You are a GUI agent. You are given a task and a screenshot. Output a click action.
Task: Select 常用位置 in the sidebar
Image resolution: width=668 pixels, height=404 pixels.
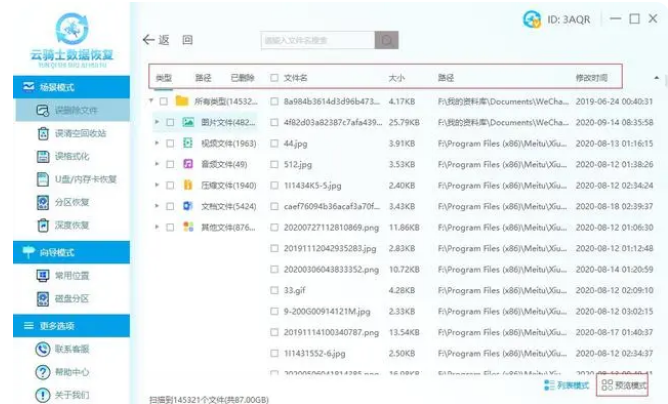click(x=64, y=276)
